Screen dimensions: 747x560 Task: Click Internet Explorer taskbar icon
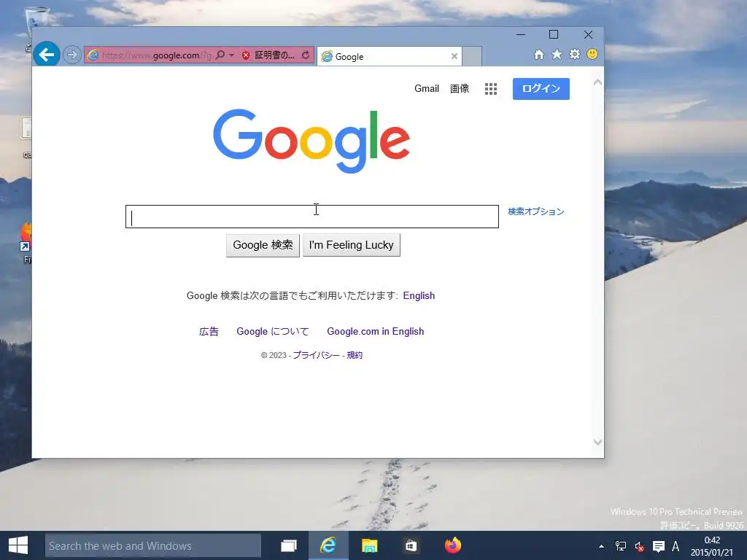[x=328, y=545]
